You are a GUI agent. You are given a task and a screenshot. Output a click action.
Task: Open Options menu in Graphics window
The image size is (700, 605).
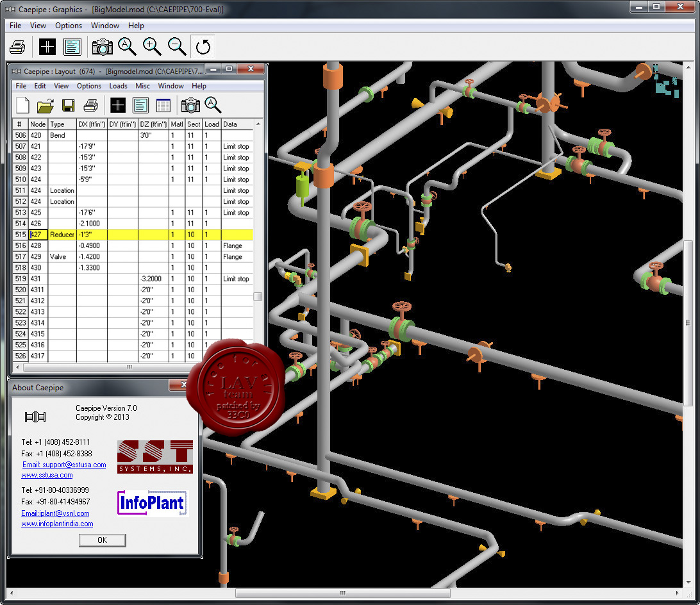point(69,26)
